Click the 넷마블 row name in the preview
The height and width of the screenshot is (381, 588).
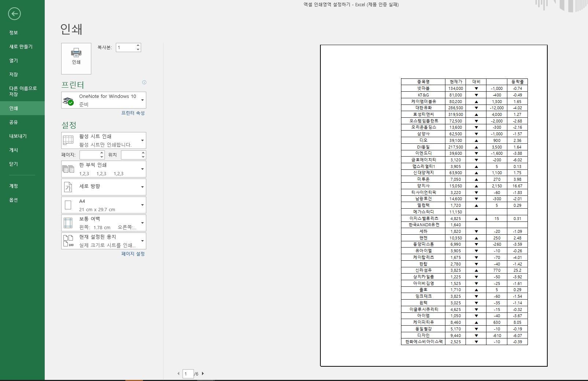(423, 88)
